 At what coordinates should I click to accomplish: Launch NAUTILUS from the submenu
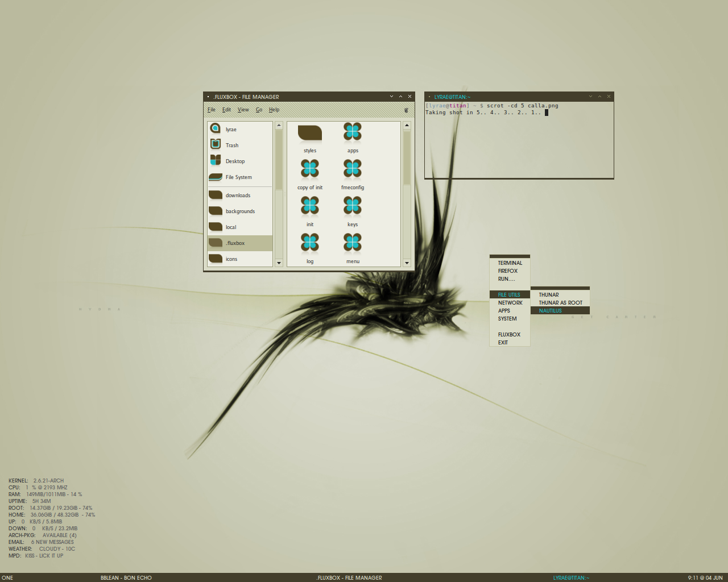pos(560,311)
